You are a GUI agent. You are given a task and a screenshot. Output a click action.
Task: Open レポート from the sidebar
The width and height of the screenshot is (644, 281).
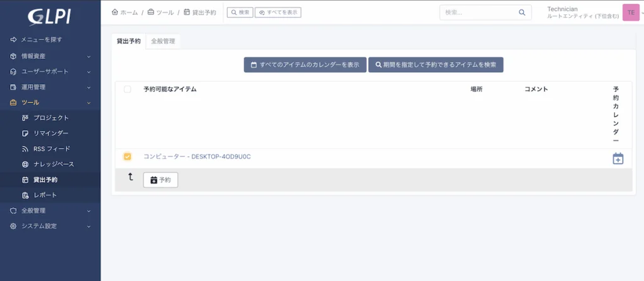coord(45,195)
